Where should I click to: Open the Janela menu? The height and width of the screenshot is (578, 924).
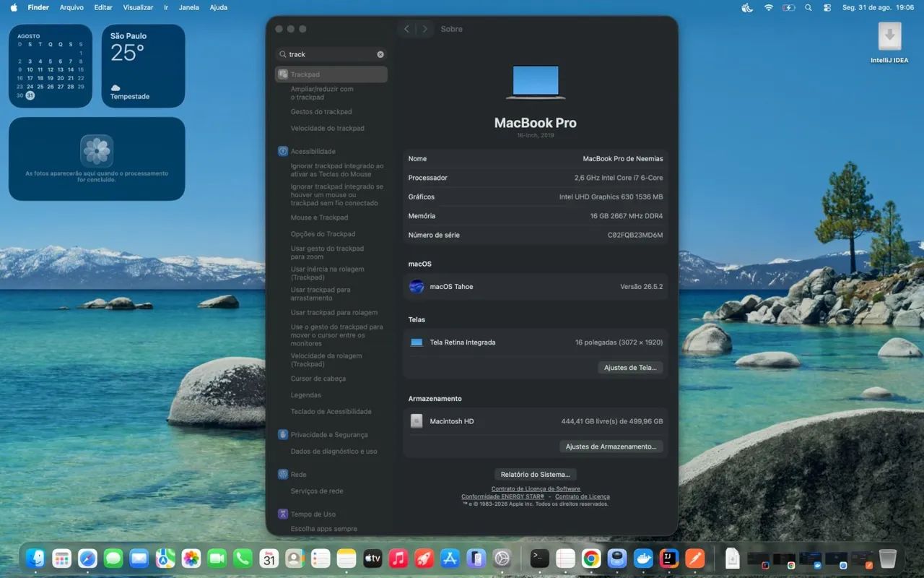[189, 7]
